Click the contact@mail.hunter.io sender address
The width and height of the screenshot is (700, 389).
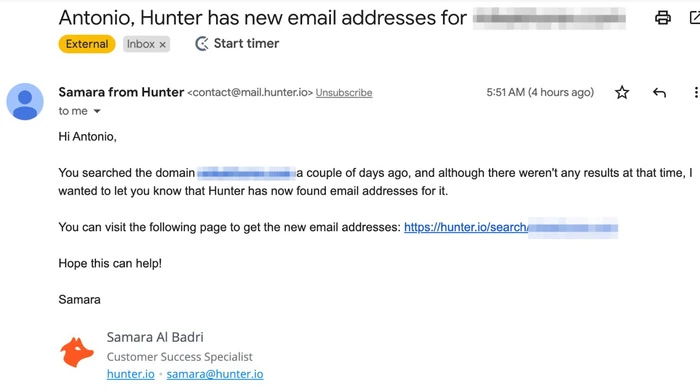(x=250, y=92)
